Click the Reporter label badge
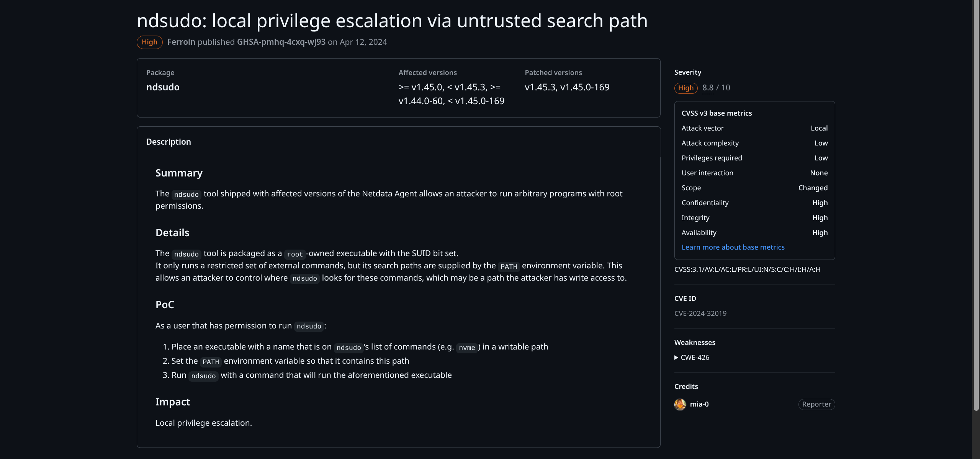 pyautogui.click(x=816, y=404)
